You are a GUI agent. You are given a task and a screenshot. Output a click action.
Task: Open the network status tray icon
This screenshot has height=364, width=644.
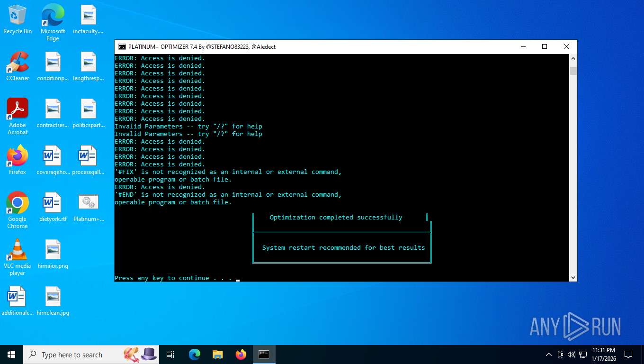[583, 355]
